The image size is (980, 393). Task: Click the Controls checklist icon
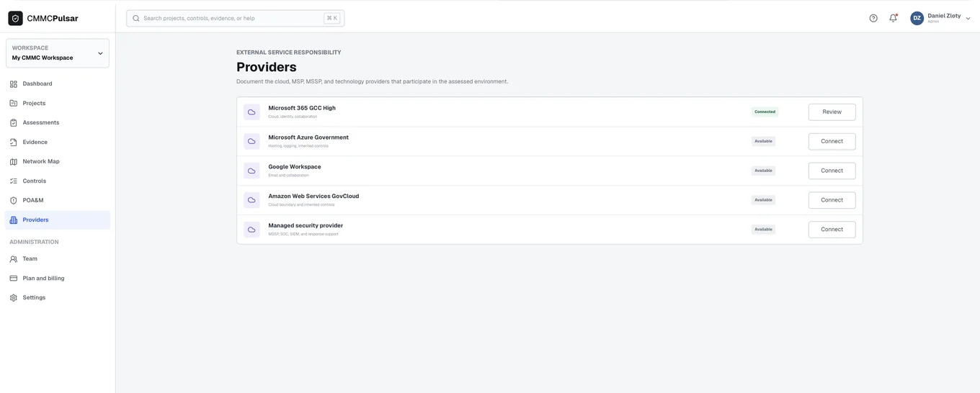(x=14, y=181)
